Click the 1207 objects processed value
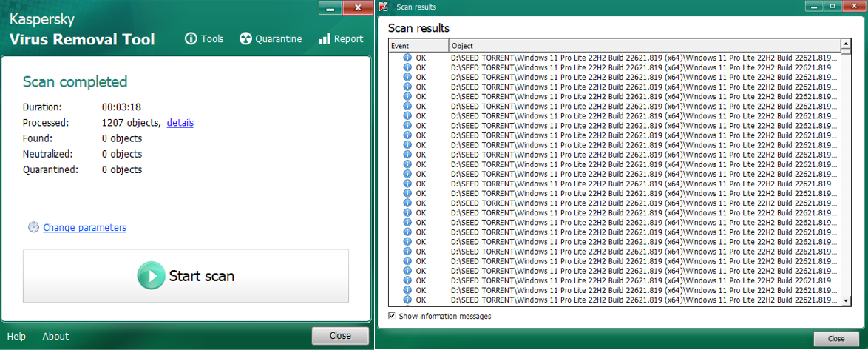Screen dimensions: 868x350 [131, 123]
